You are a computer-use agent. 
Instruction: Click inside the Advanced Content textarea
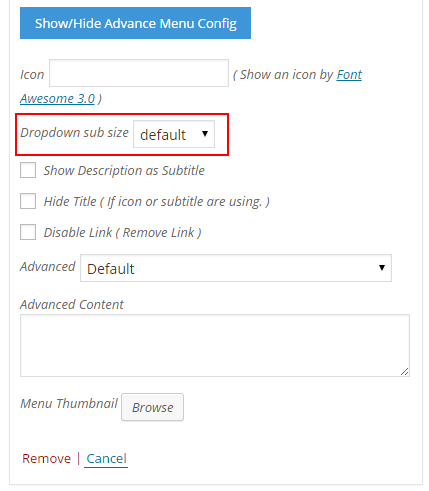tap(215, 346)
